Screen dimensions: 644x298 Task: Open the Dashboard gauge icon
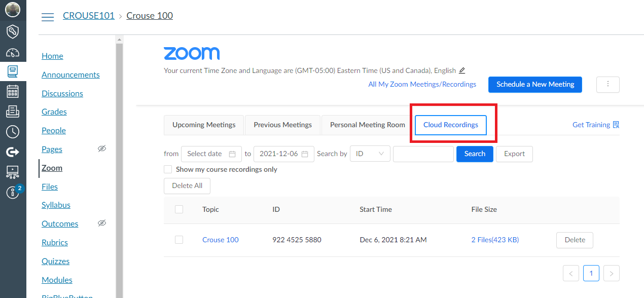pos(13,52)
